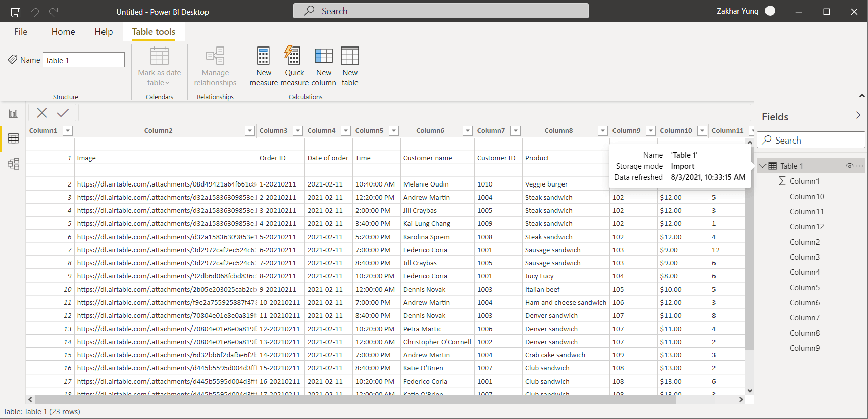Click cell '$8.00' in Column10
This screenshot has height=419, width=868.
[x=683, y=276]
